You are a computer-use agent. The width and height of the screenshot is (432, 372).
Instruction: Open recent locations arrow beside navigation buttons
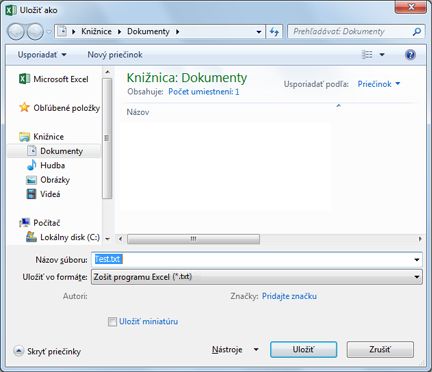click(x=49, y=32)
